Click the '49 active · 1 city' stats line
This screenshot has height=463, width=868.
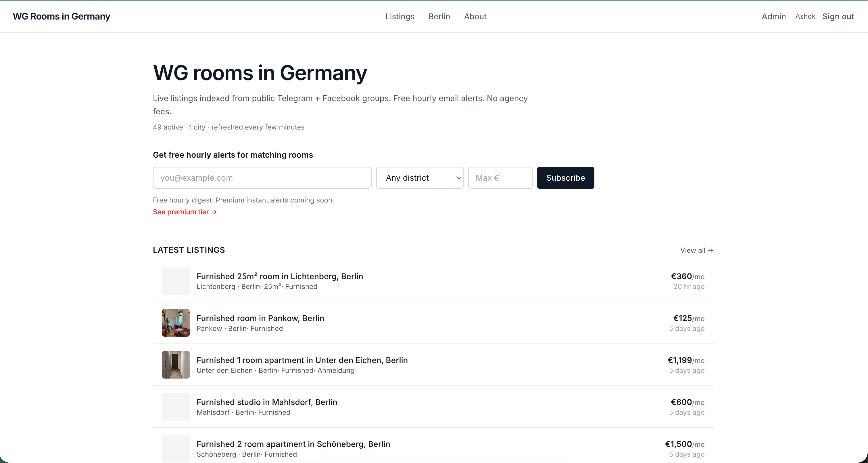pos(228,127)
